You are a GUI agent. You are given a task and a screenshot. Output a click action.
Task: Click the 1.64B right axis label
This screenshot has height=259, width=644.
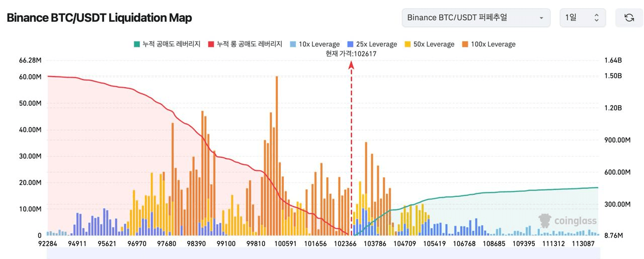(x=613, y=60)
